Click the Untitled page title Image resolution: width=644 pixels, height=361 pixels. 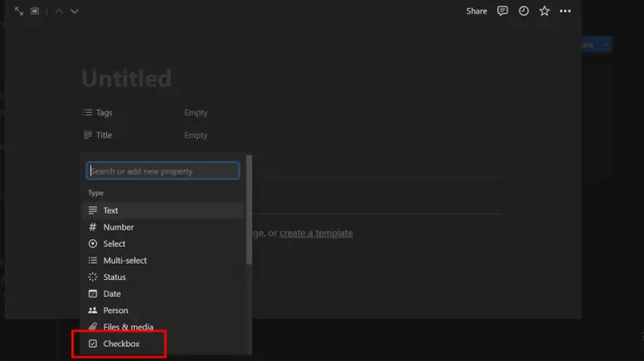(x=126, y=78)
